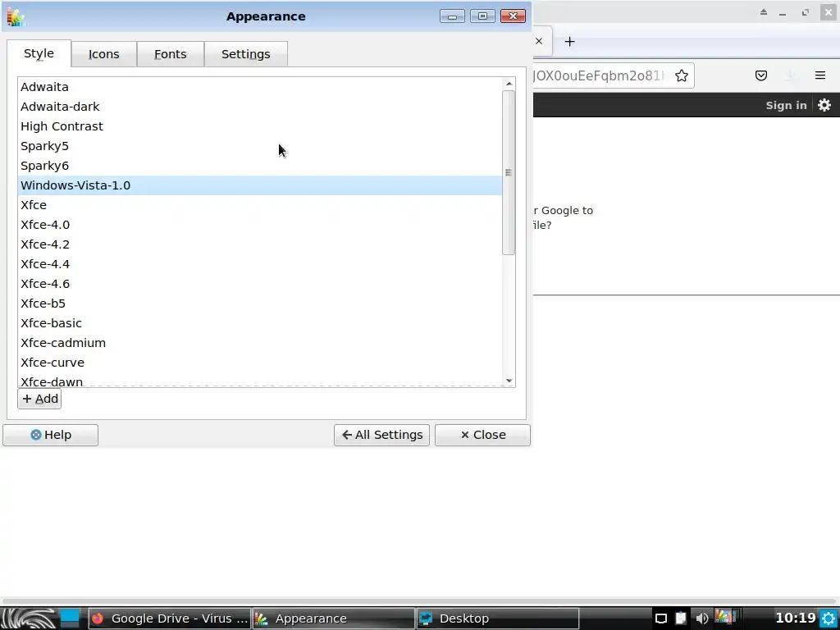Choose the Xfce-curve style
The image size is (840, 630).
pos(260,363)
